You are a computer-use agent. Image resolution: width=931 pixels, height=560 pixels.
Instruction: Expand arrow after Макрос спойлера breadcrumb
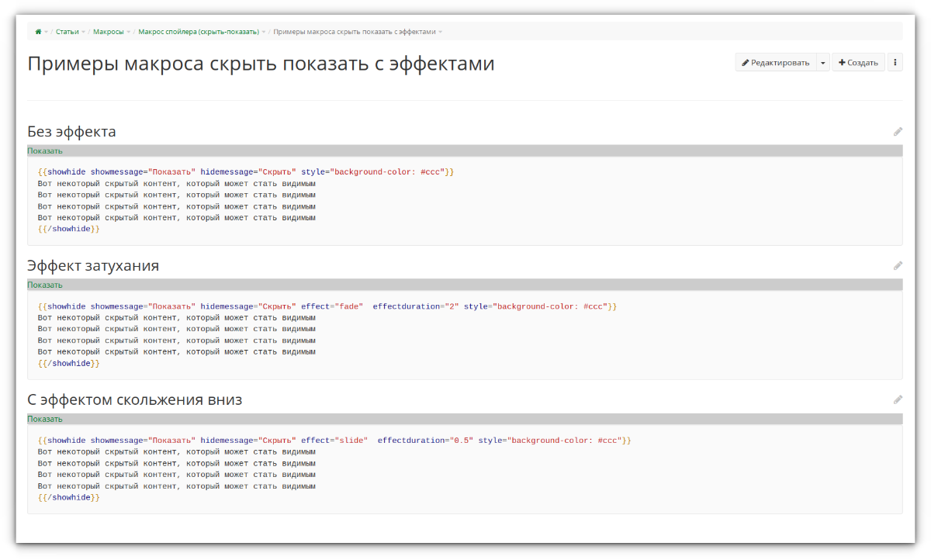tap(264, 32)
